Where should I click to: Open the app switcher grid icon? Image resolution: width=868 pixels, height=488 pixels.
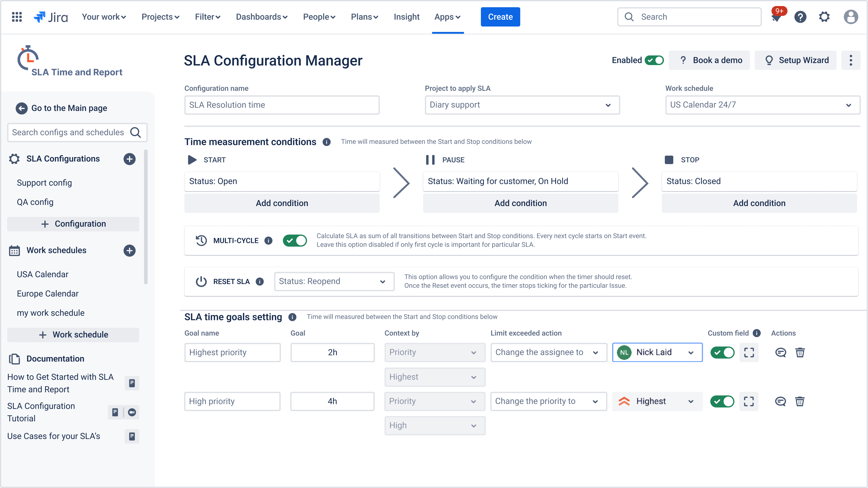pos(17,17)
